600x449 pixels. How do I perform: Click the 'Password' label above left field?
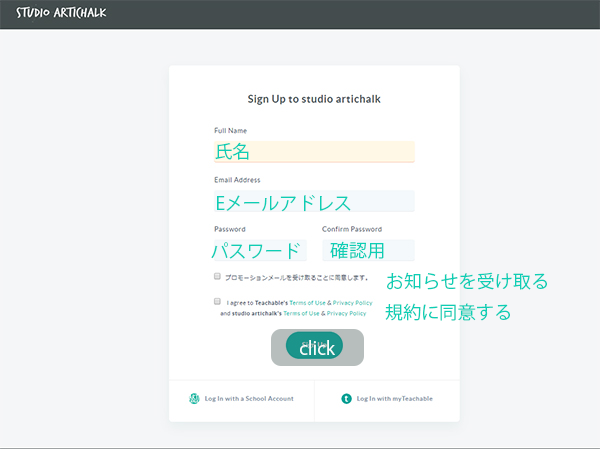coord(230,229)
